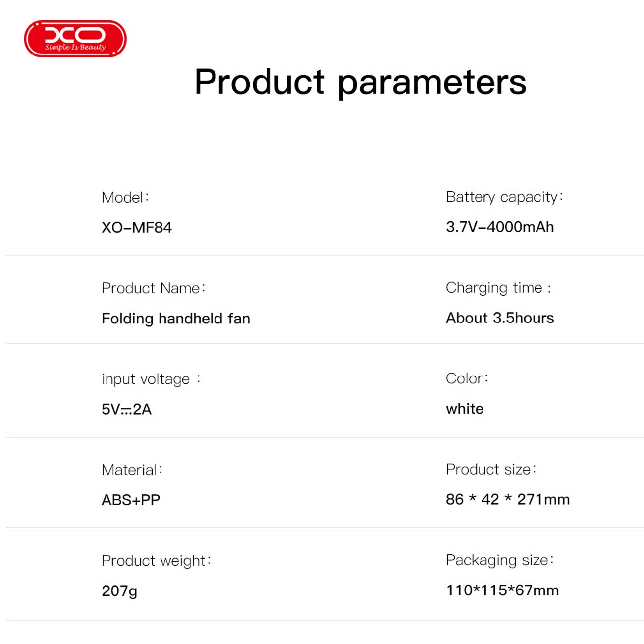This screenshot has width=644, height=644.
Task: Click the 3.7V-4000mAh battery value
Action: [500, 227]
